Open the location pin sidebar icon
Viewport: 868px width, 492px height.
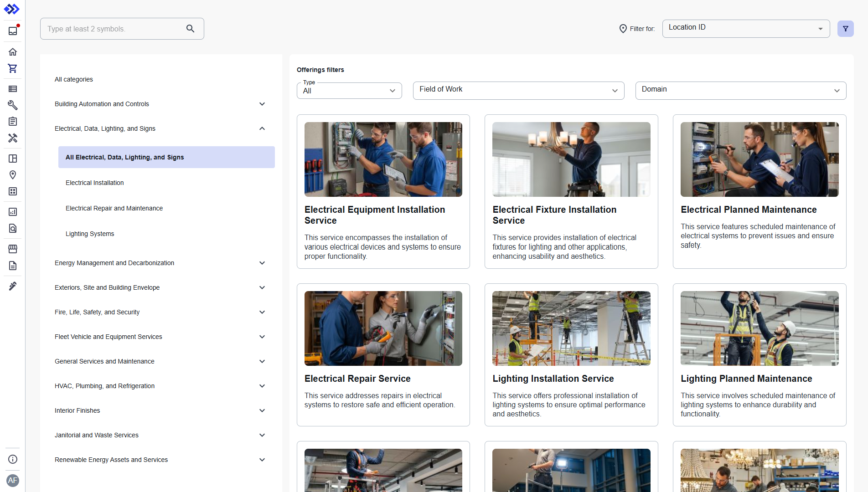click(x=13, y=175)
